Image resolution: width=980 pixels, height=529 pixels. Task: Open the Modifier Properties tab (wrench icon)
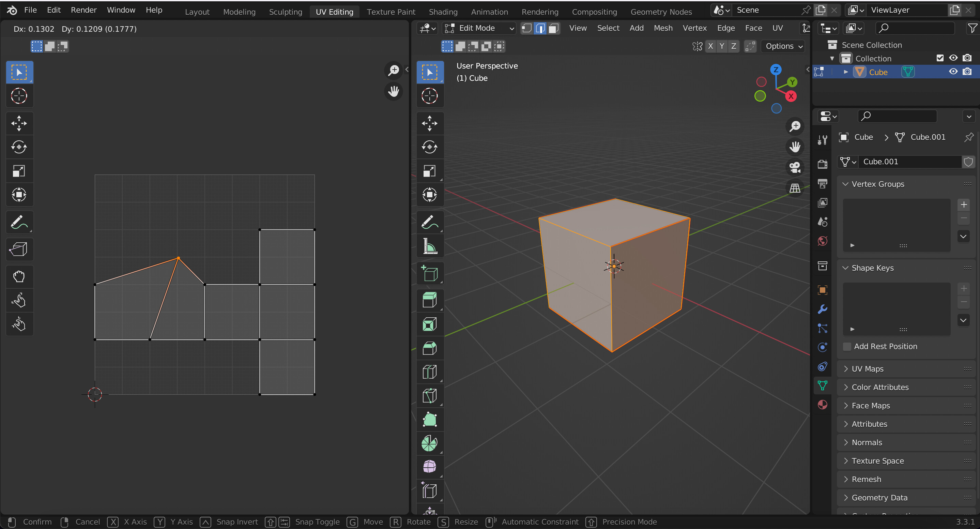pos(822,309)
